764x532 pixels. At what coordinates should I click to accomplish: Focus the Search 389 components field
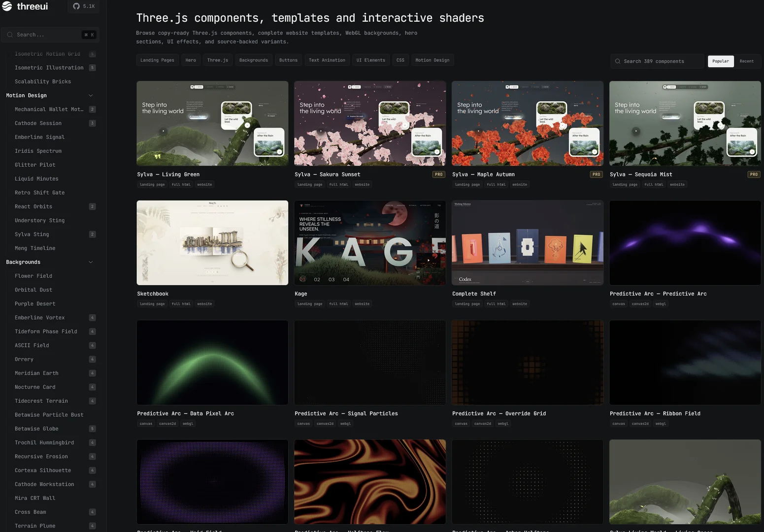[x=657, y=61]
